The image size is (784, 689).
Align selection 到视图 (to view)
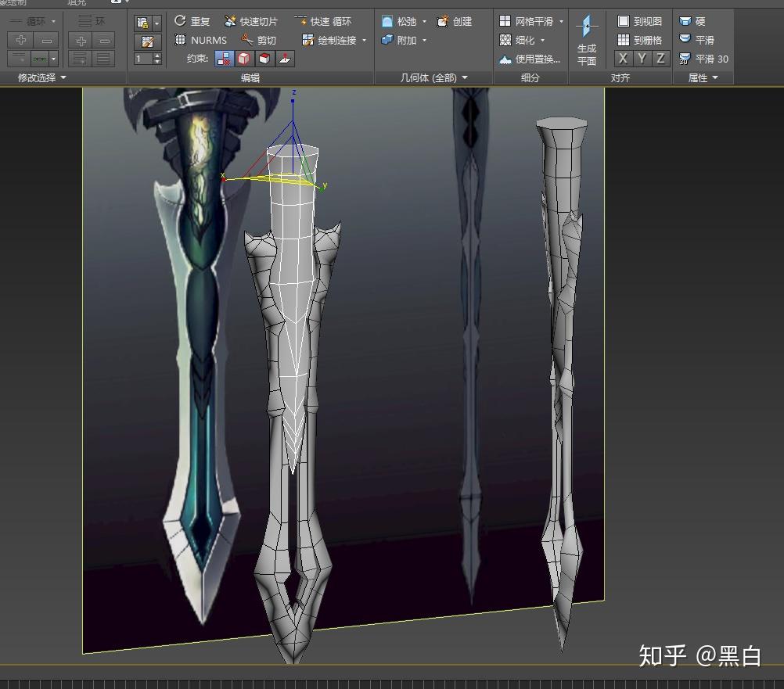640,21
